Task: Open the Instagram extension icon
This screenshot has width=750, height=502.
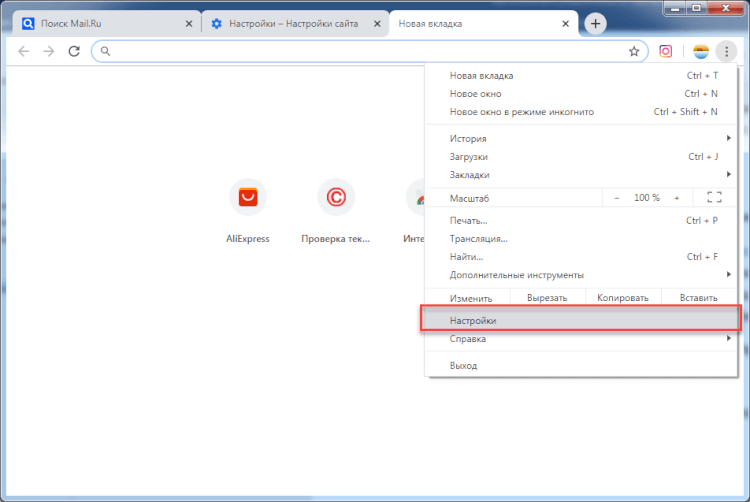Action: tap(665, 51)
